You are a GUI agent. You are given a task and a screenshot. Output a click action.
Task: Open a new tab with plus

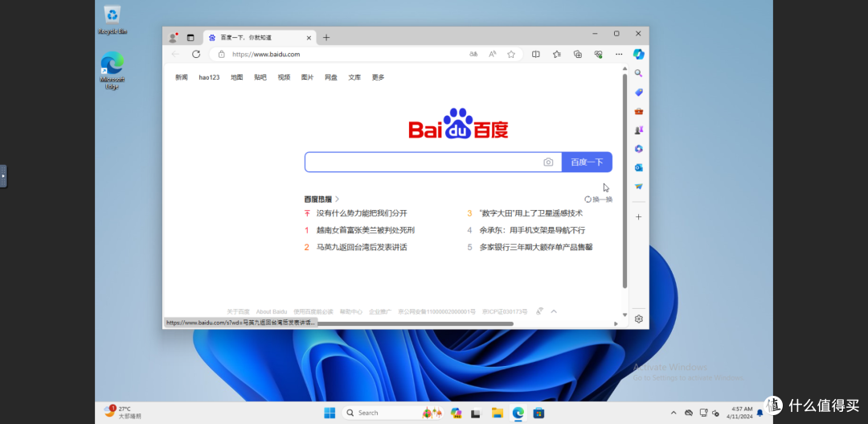[326, 38]
